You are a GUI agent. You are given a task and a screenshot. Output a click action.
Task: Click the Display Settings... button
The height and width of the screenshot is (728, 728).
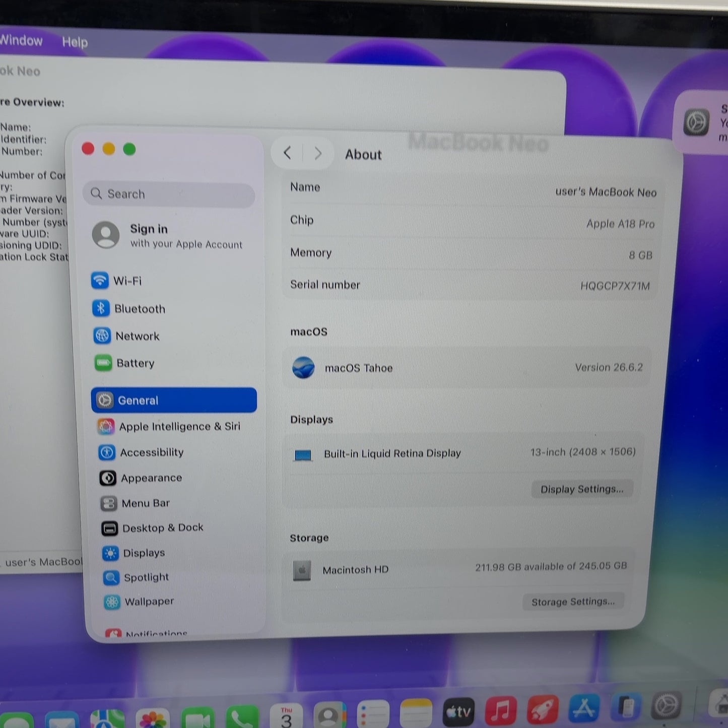pos(582,489)
